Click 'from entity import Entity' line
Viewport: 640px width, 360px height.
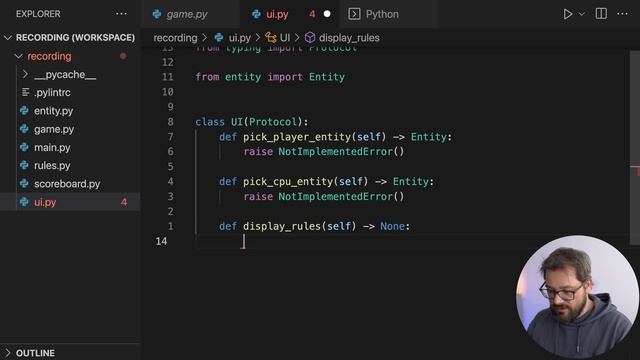point(270,77)
